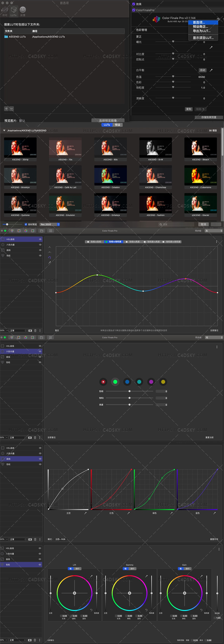Click 取消 in the LUT browser
Viewport: 224px width, 644px height.
coord(204,224)
